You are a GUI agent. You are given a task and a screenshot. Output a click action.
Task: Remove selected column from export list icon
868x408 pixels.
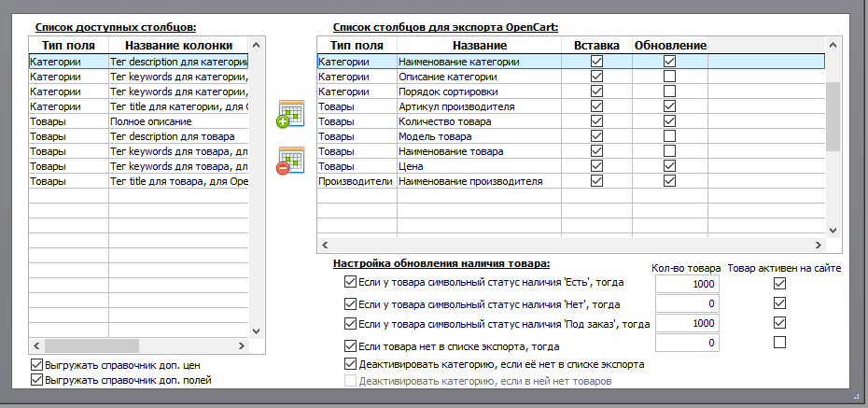[290, 162]
